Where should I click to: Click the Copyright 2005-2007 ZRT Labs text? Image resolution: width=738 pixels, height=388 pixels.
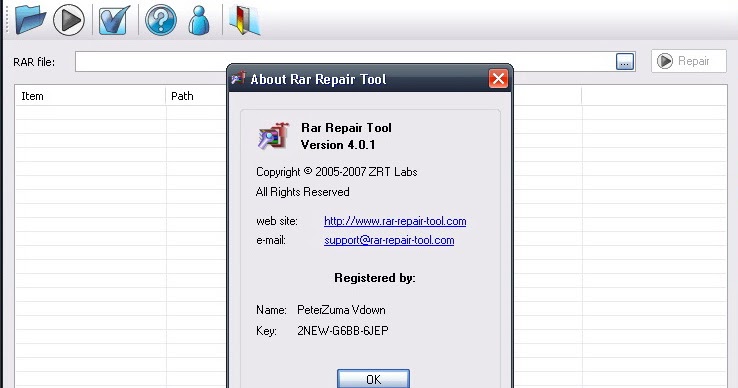[337, 172]
